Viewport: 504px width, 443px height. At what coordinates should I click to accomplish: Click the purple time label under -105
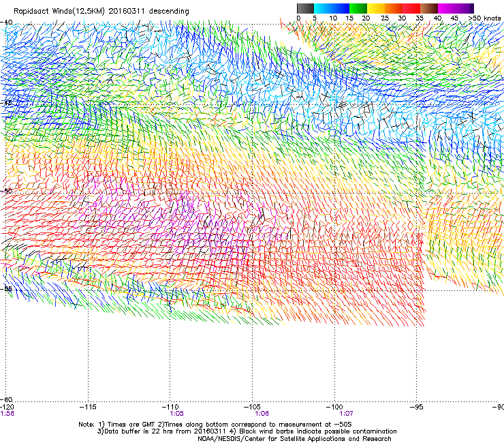click(x=262, y=414)
